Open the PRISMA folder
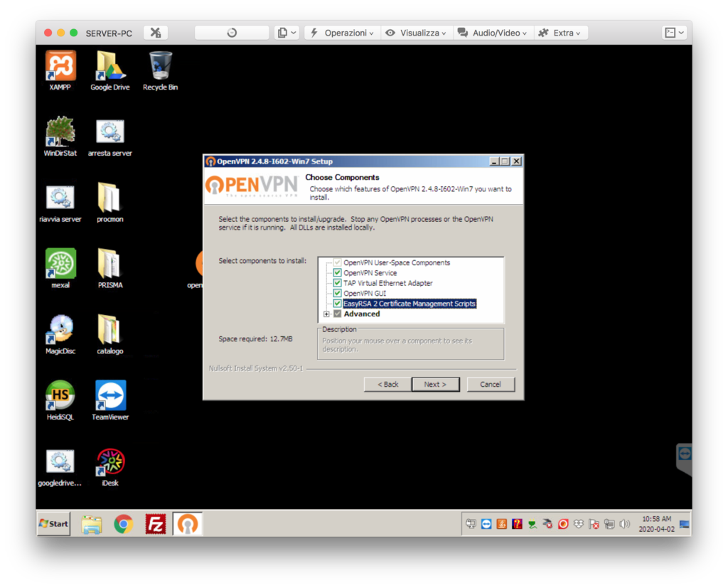The image size is (728, 588). (x=110, y=269)
